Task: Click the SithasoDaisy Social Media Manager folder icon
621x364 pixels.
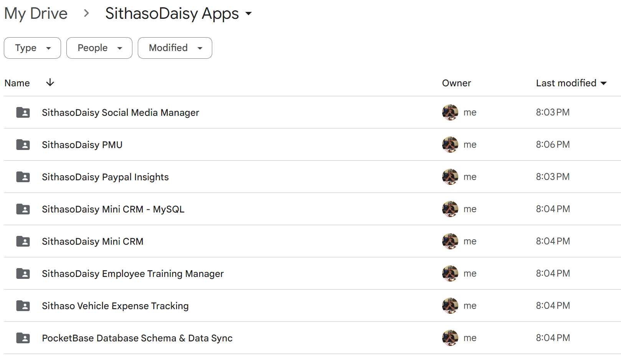Action: [23, 112]
